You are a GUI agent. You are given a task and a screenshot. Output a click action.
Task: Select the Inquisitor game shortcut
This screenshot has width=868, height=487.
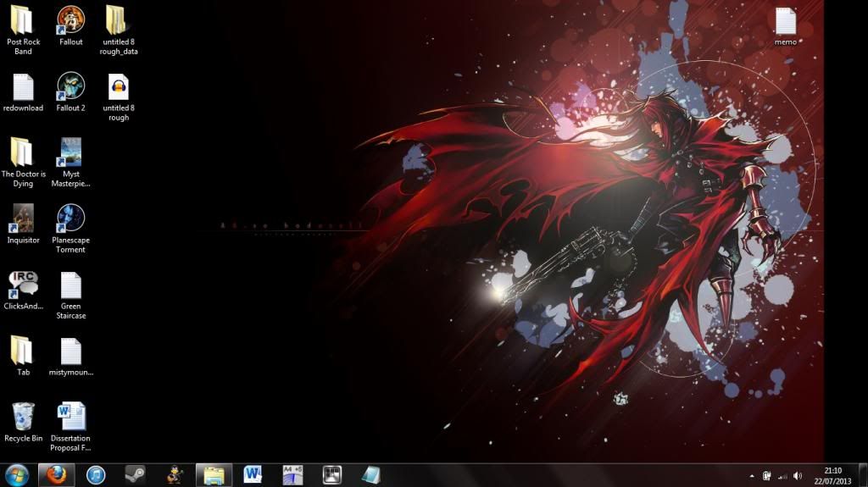(x=23, y=224)
